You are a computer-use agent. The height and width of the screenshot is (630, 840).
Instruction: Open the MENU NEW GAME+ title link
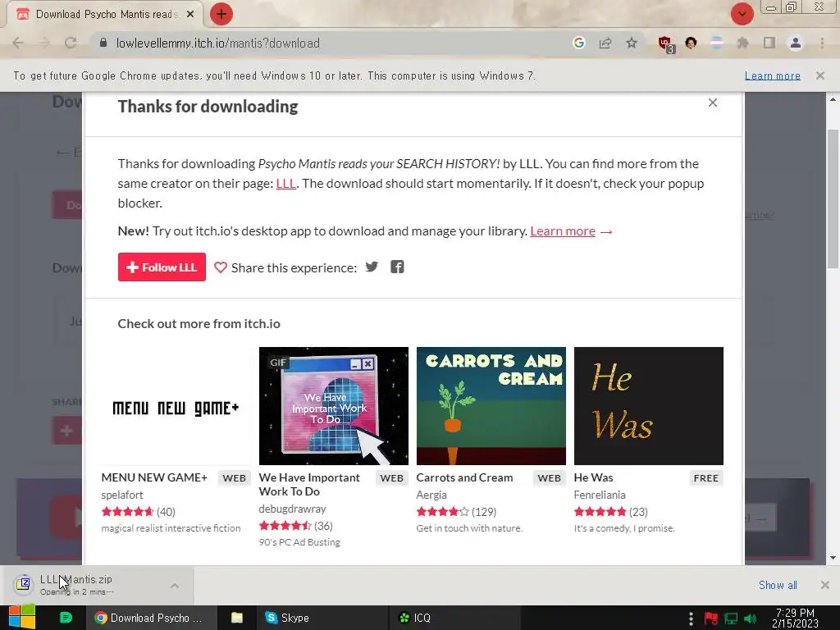click(154, 477)
